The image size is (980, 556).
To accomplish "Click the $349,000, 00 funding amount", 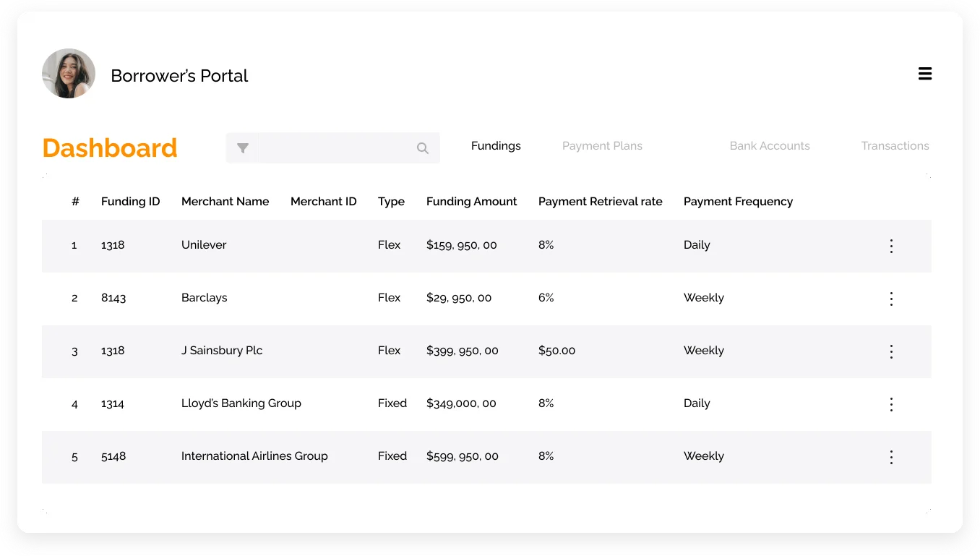I will coord(461,403).
